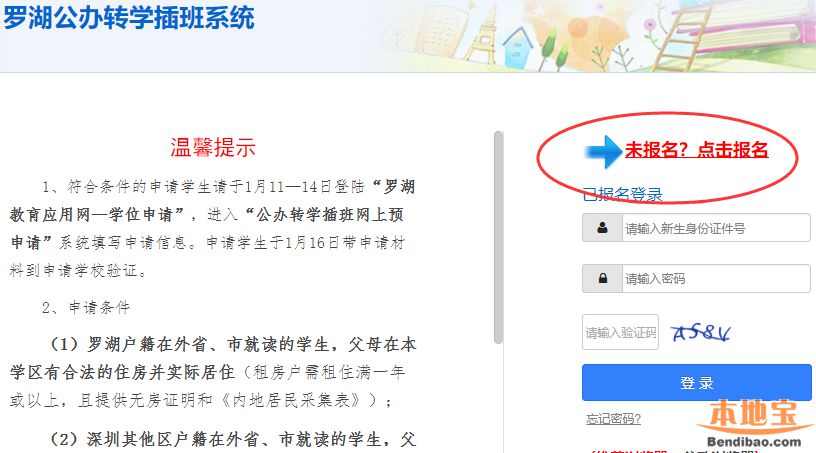Click the user icon beside ID field

point(602,228)
